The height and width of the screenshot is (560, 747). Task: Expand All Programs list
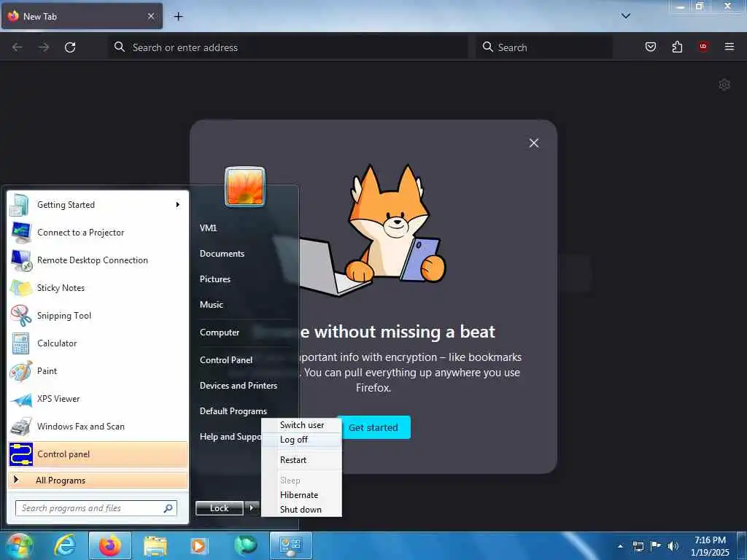click(x=98, y=480)
